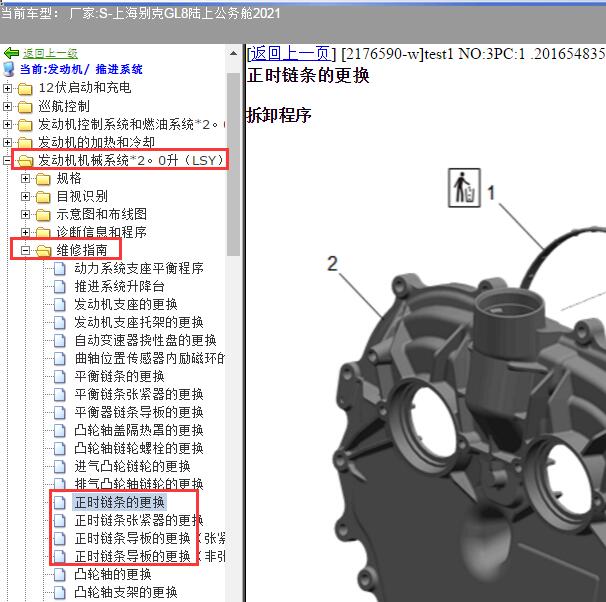This screenshot has width=606, height=602.
Task: Click page icon beside 凸轮轴的更换
Action: (60, 575)
